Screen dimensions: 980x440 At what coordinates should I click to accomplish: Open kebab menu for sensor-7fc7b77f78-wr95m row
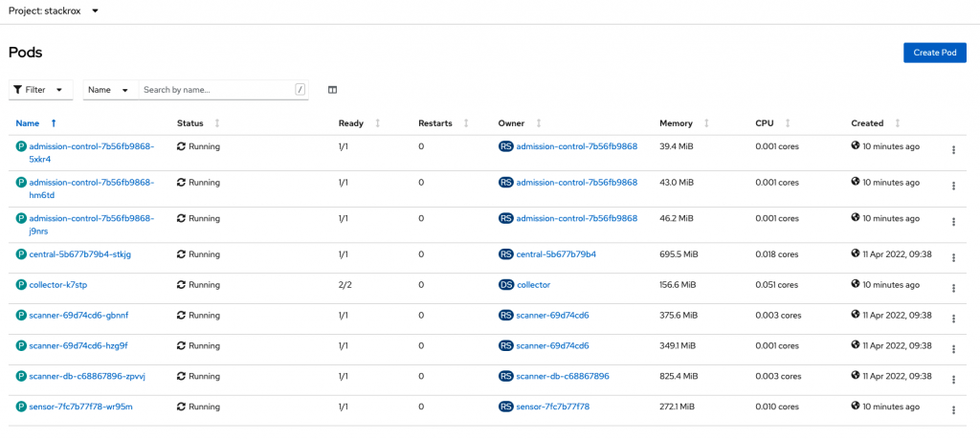[953, 410]
